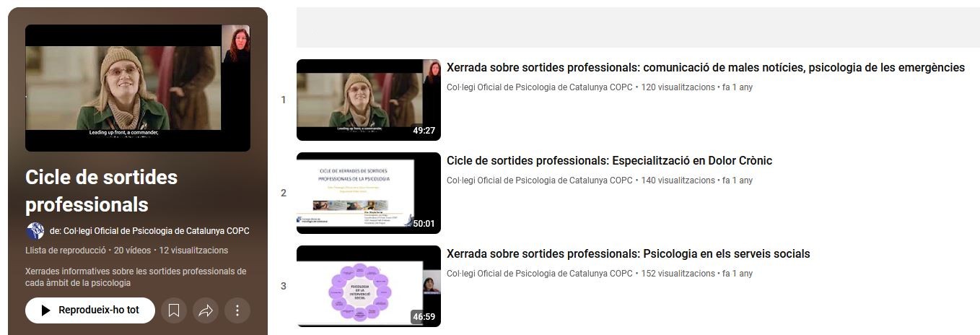Click the 49:27 duration badge
980x335 pixels.
[x=424, y=131]
